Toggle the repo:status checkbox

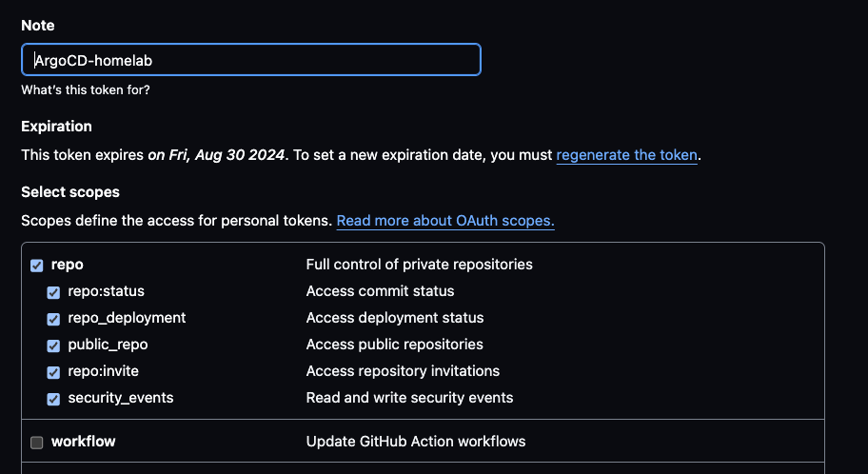pyautogui.click(x=54, y=292)
